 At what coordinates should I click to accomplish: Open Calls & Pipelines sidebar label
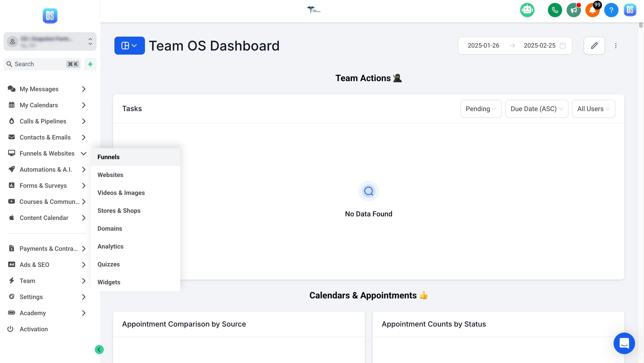pos(43,121)
